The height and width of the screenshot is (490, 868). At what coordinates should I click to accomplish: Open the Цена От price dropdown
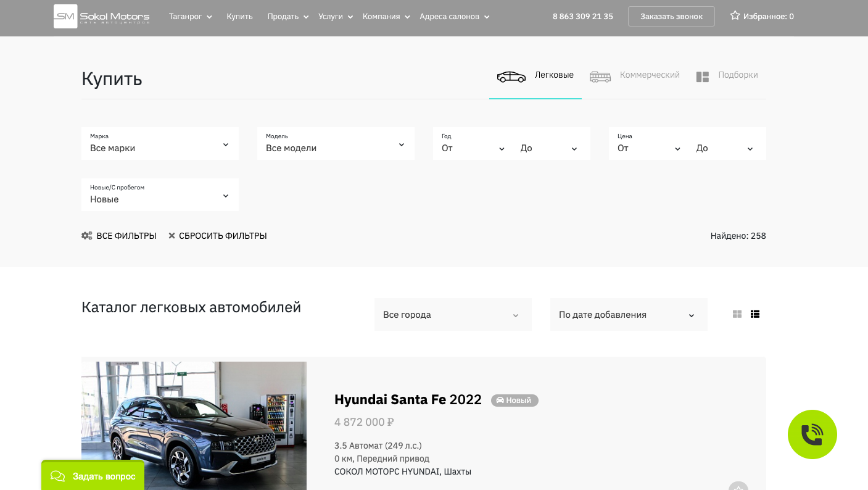coord(649,148)
